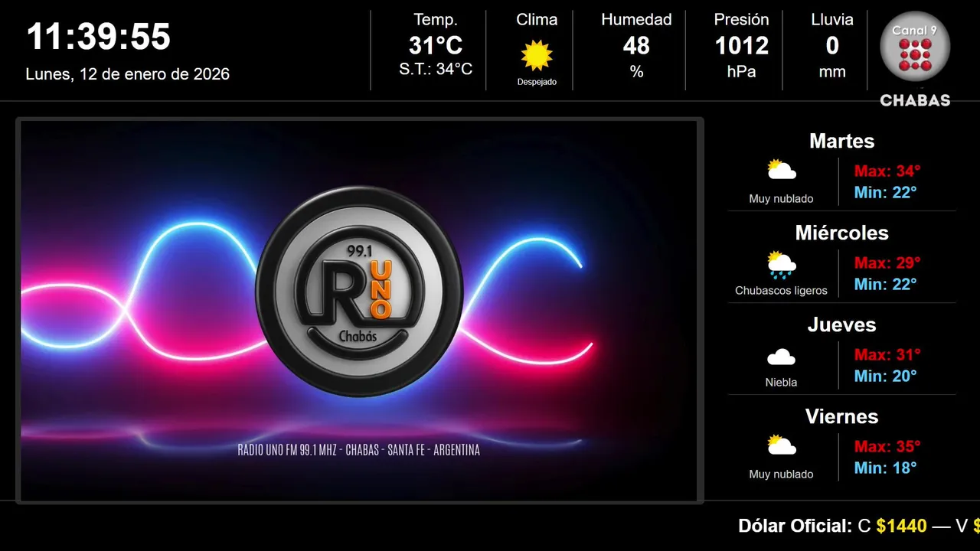Click Viernes partly cloudy forecast icon
The image size is (980, 551).
(782, 445)
